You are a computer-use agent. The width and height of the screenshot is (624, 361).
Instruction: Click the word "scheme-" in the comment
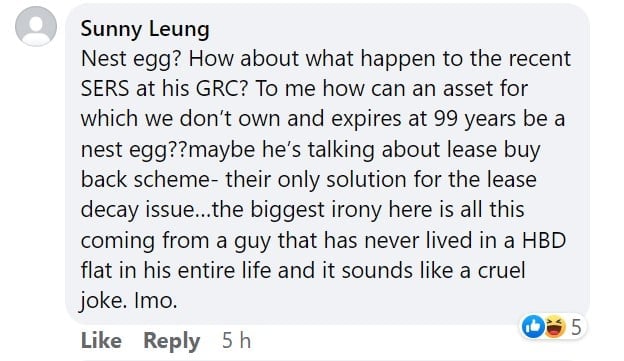point(176,180)
